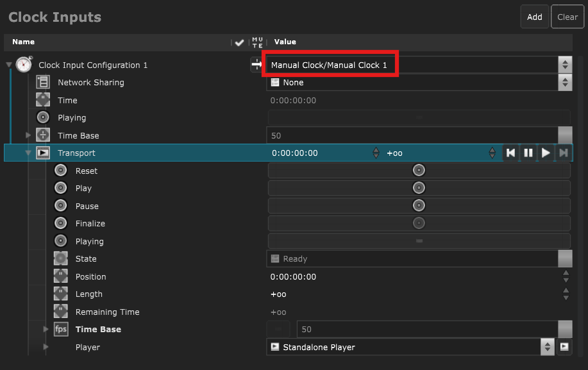588x370 pixels.
Task: Click the Position stepper arrows
Action: coord(566,276)
